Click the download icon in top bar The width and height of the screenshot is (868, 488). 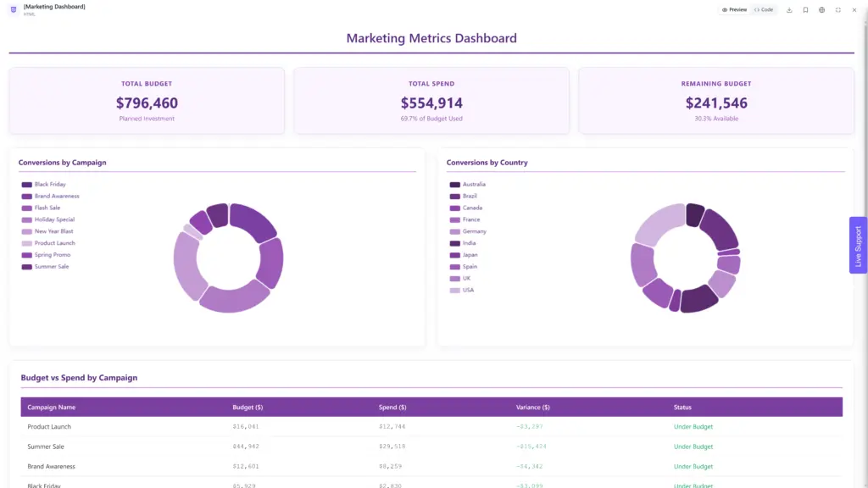(x=789, y=10)
